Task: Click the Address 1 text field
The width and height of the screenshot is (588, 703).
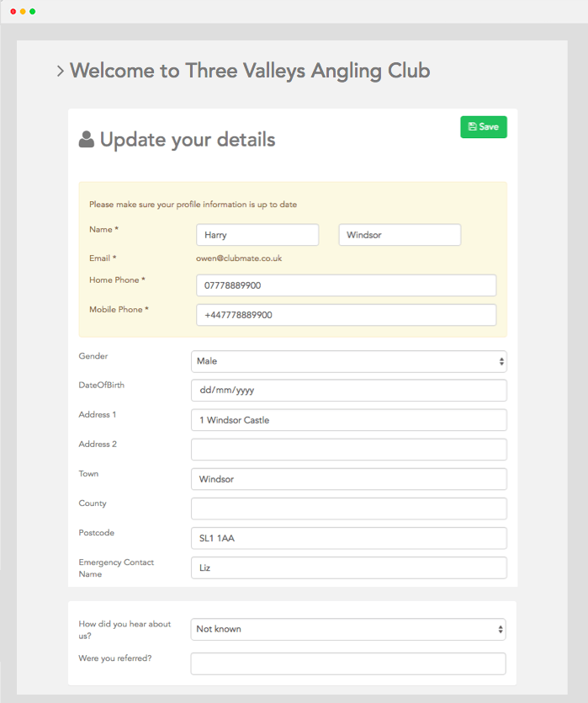Action: (x=348, y=420)
